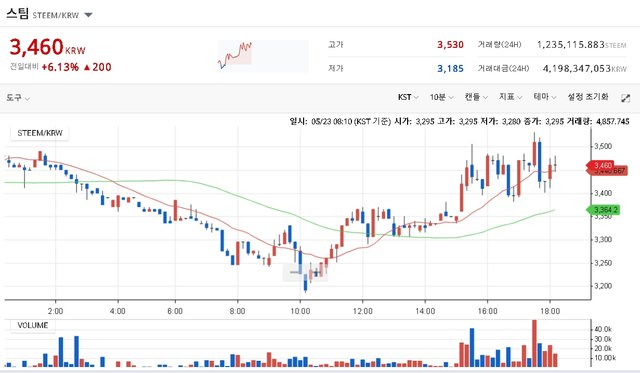The image size is (640, 373).
Task: Click the 3,530 high price value
Action: click(450, 44)
